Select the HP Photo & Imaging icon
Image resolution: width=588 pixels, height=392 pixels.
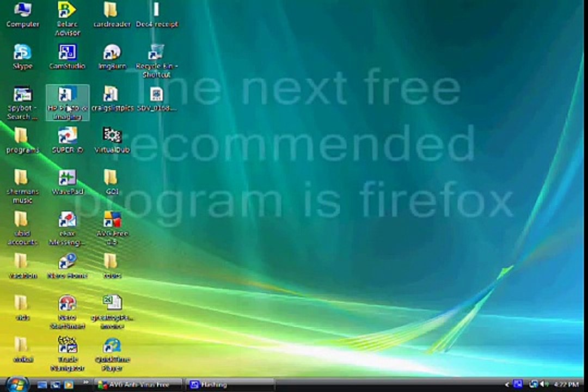pos(68,103)
